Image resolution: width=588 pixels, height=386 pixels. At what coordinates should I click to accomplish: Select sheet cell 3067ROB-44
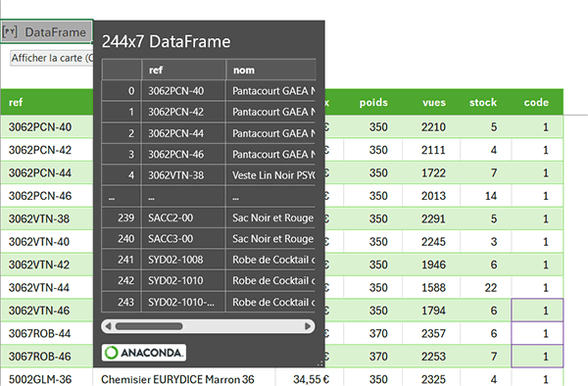[47, 333]
